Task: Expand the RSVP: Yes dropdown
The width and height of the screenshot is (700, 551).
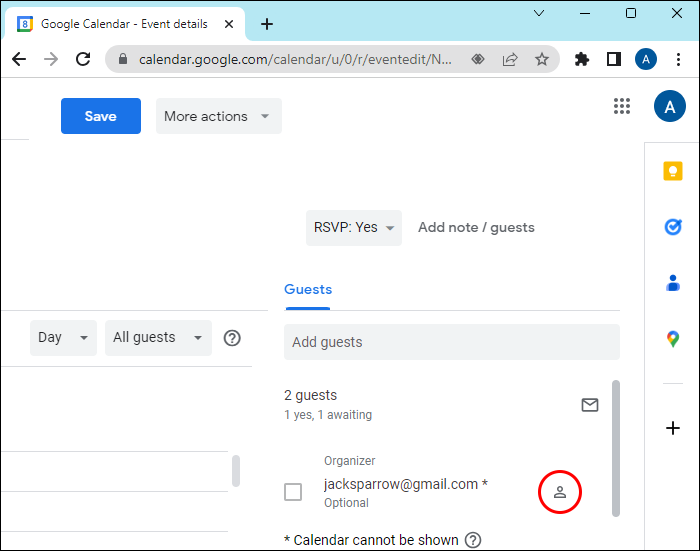Action: click(x=353, y=227)
